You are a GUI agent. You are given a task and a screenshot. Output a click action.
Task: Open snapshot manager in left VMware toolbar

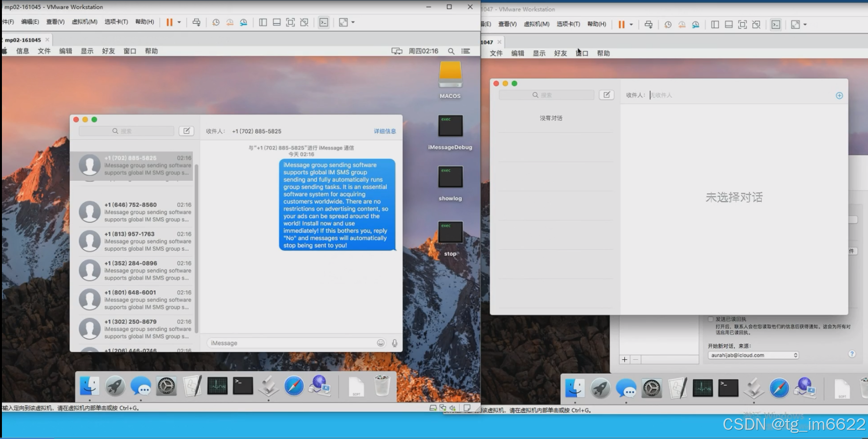click(244, 22)
